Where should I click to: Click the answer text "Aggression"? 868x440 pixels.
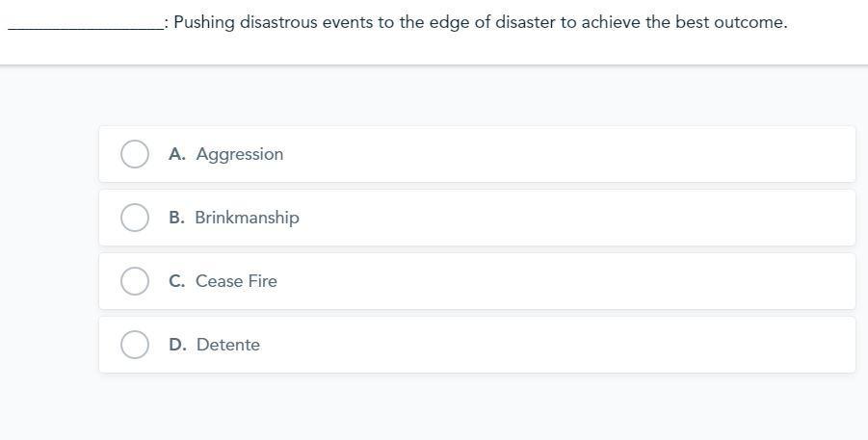[240, 154]
